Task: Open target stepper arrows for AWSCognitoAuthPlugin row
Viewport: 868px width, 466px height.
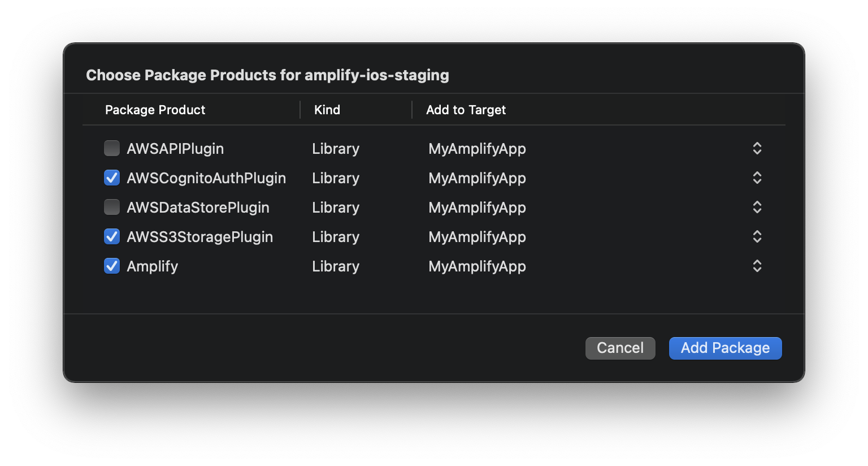Action: click(757, 178)
